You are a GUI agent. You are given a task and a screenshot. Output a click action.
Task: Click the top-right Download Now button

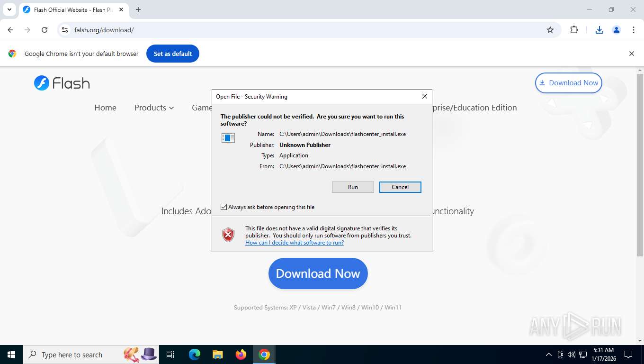[569, 83]
